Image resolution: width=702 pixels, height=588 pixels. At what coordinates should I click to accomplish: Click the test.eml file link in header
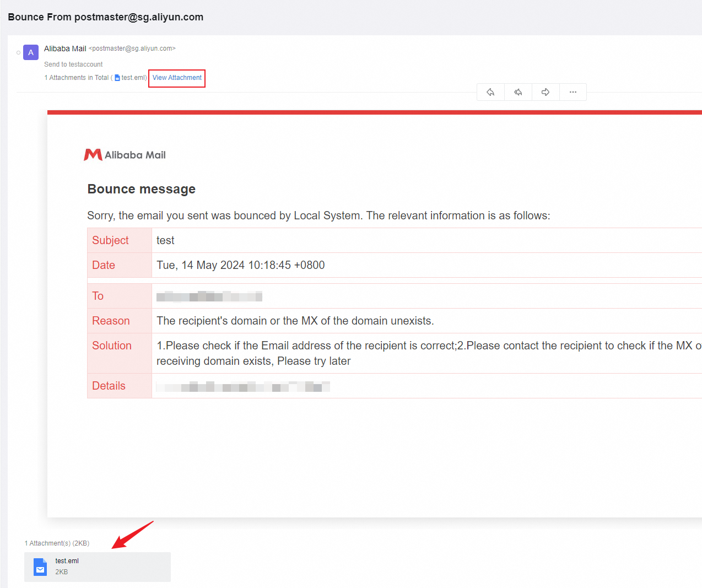pos(130,78)
